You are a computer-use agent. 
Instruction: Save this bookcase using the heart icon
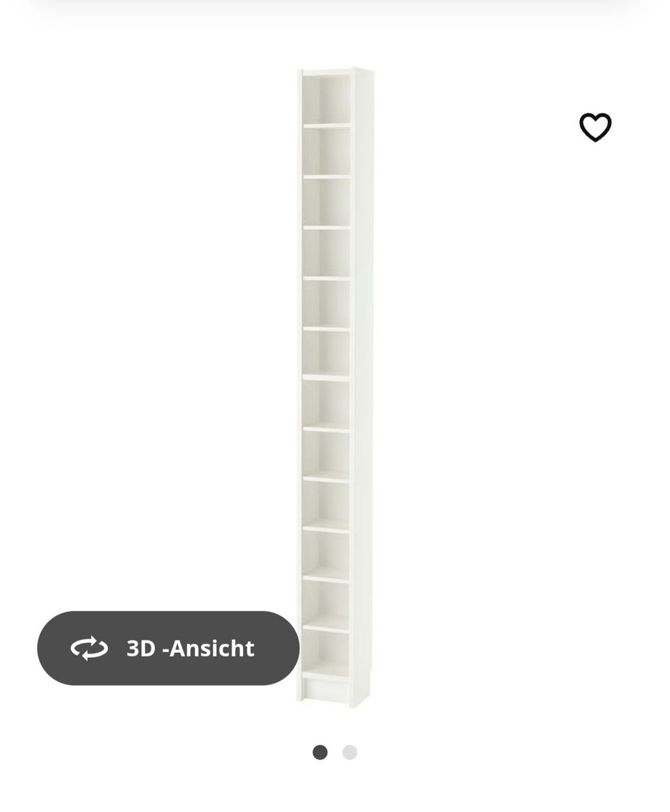[x=595, y=127]
